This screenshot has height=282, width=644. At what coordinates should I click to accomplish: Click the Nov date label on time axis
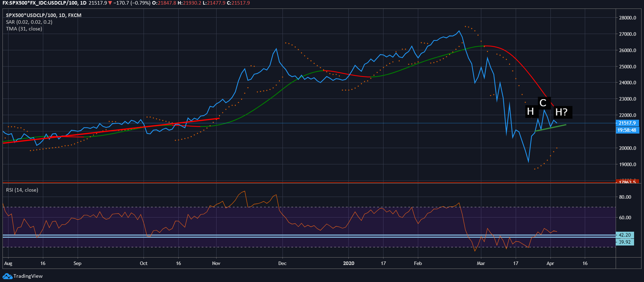(216, 263)
